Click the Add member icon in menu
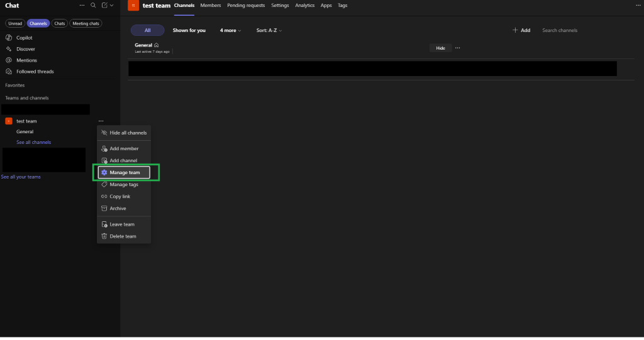644x340 pixels. click(104, 149)
